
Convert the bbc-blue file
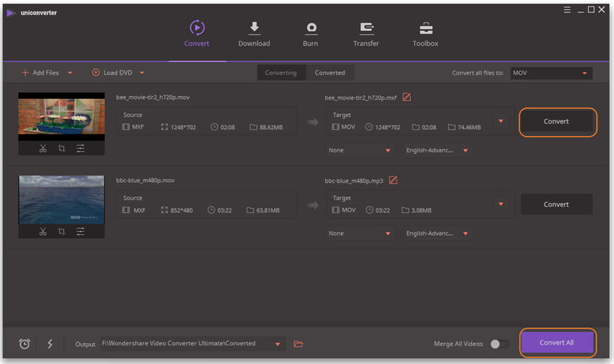tap(556, 204)
